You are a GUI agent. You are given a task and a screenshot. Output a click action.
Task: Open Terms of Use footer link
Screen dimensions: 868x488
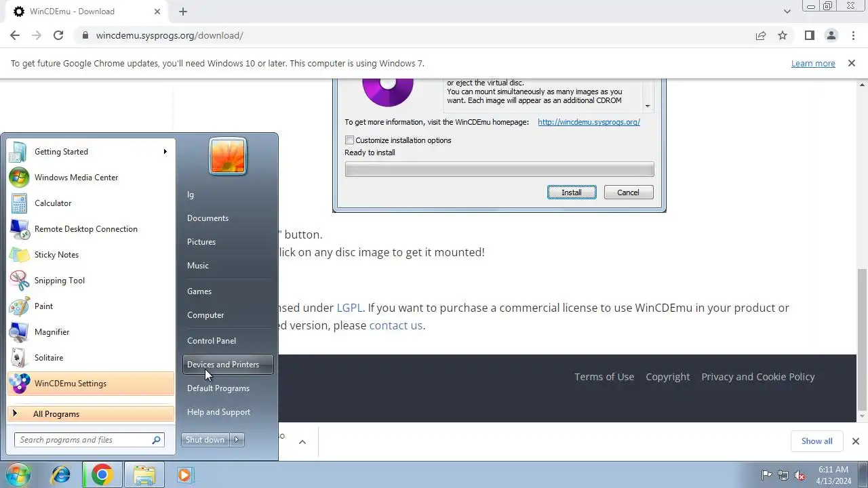point(604,377)
